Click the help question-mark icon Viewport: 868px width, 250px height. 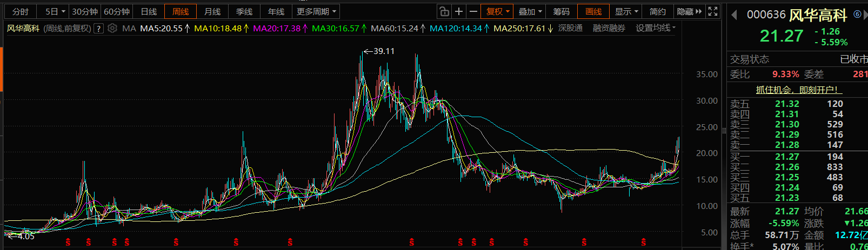(98, 29)
